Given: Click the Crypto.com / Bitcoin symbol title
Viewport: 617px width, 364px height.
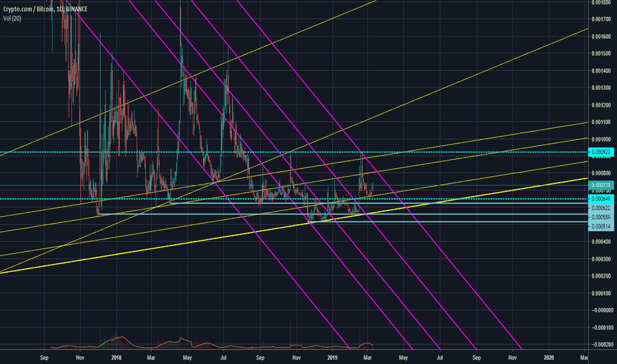Looking at the screenshot, I should 28,9.
